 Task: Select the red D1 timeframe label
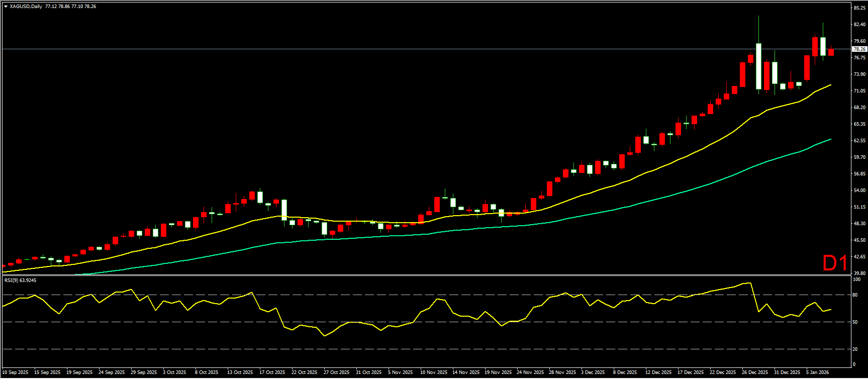[835, 263]
